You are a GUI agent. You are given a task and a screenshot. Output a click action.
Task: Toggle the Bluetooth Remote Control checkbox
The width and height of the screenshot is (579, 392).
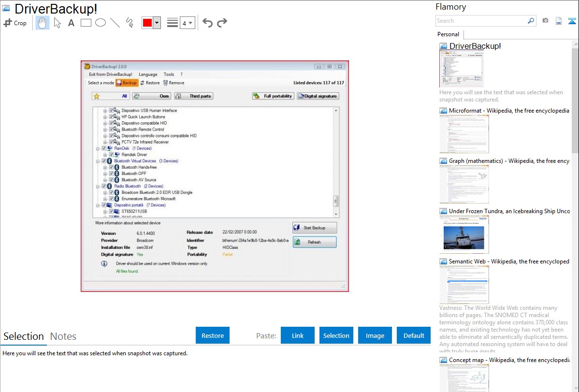pos(111,130)
